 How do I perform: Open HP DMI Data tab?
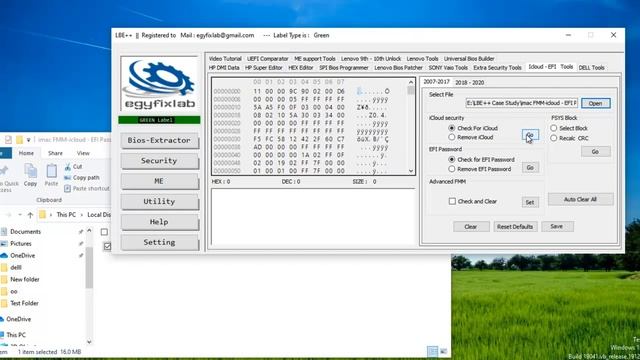(x=224, y=68)
